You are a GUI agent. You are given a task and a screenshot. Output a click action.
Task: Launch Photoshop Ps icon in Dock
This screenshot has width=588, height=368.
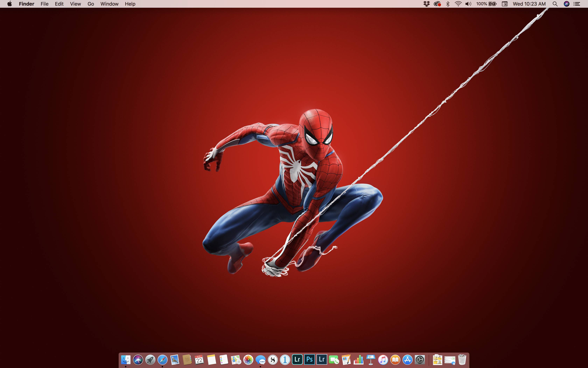[310, 359]
